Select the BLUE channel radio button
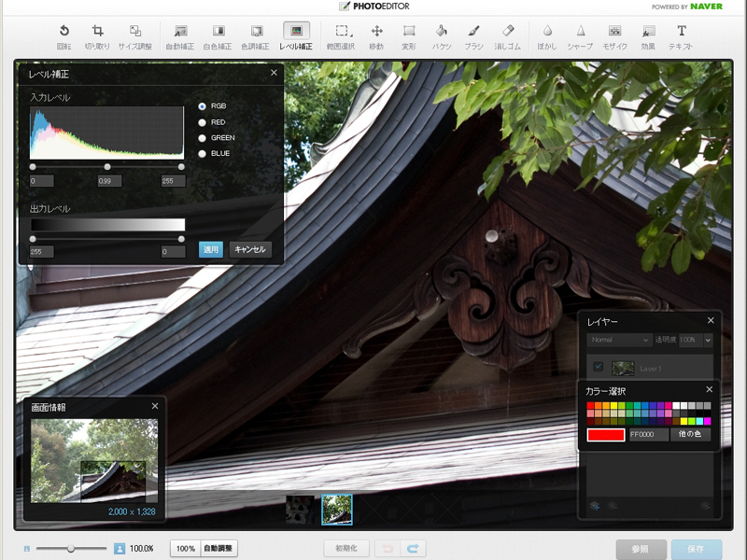 [x=202, y=154]
